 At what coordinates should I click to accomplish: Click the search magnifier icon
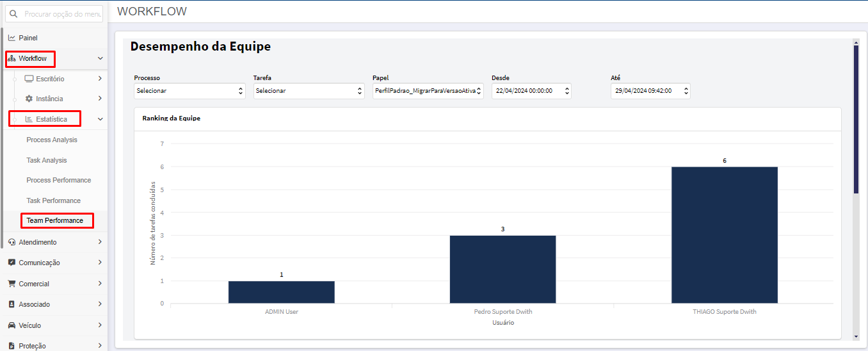[x=13, y=13]
